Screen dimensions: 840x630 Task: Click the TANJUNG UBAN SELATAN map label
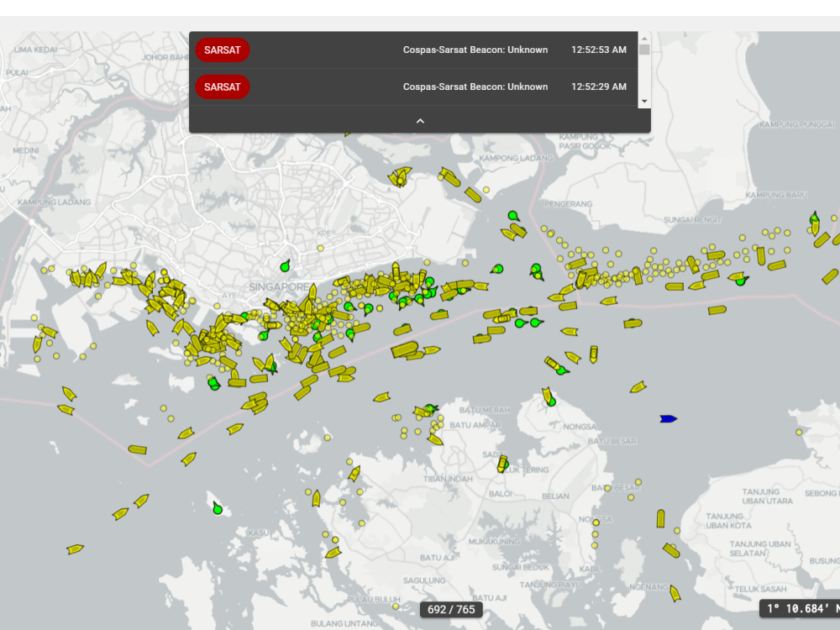(759, 548)
